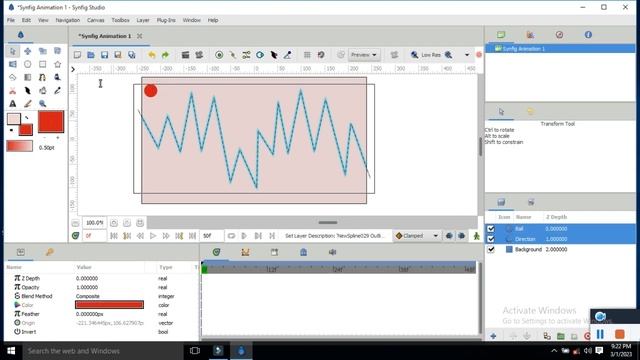The height and width of the screenshot is (360, 640).
Task: Add a new layer with plus button
Action: [493, 336]
